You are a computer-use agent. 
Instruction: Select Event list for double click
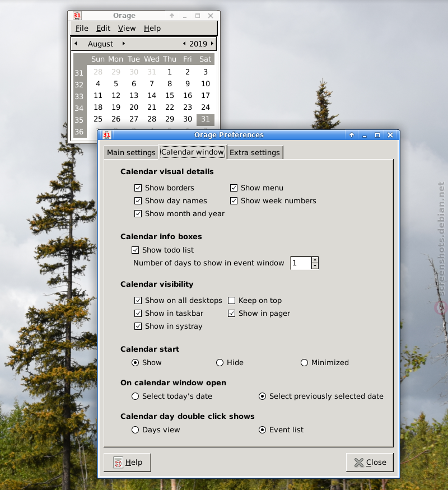coord(263,430)
